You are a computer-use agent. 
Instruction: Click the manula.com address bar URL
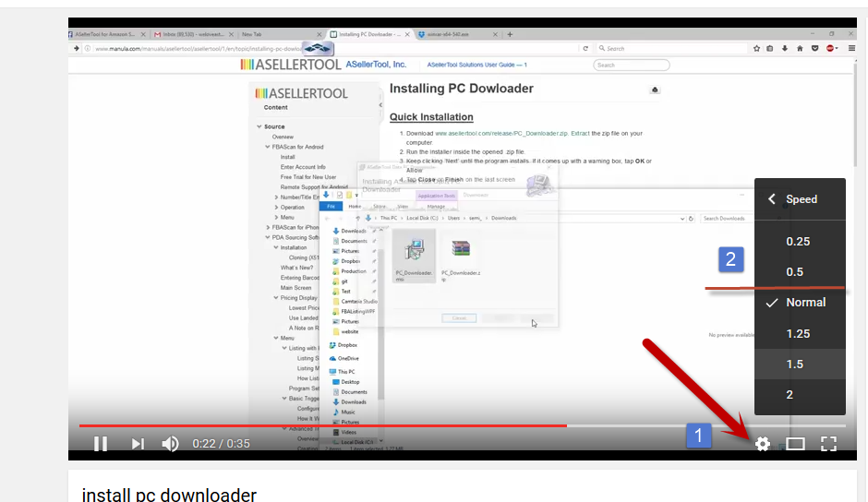tap(199, 49)
